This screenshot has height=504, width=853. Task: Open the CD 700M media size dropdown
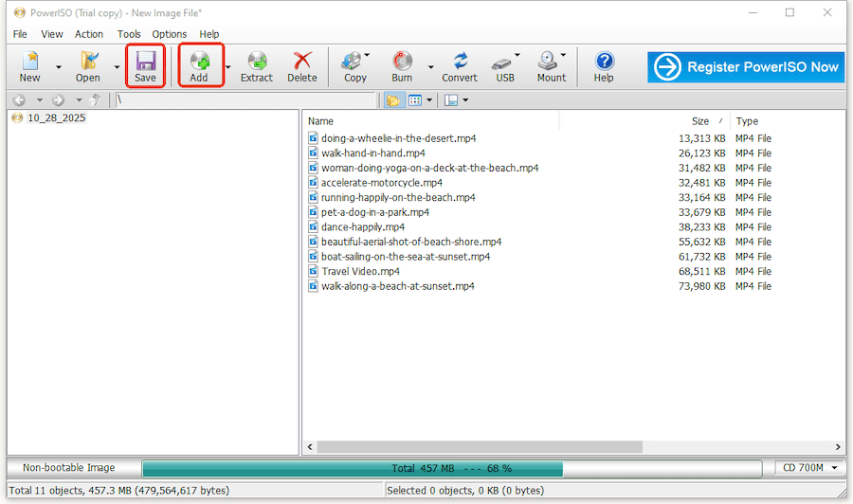click(x=809, y=468)
